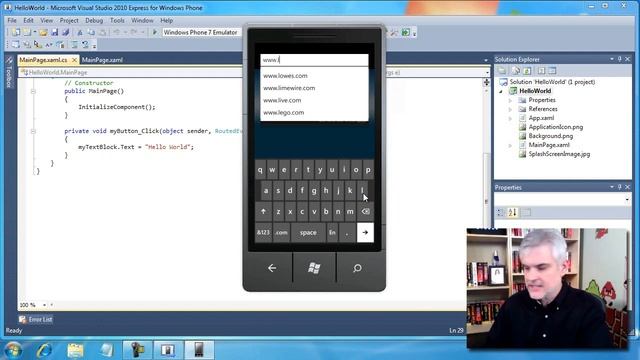Screen dimensions: 640x360
Task: Open the Edit menu
Action: click(x=28, y=20)
